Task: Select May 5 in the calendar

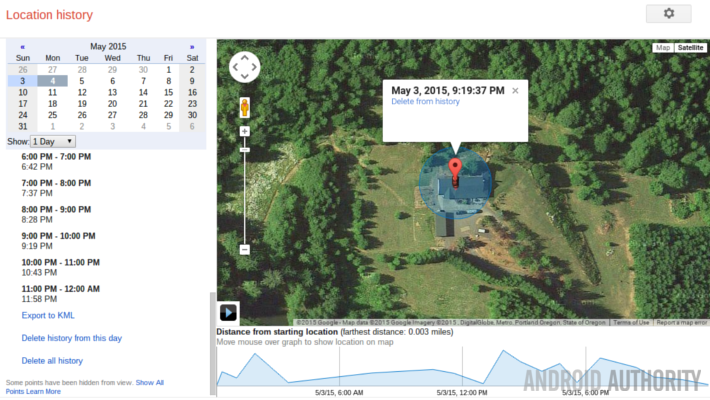Action: [x=82, y=81]
